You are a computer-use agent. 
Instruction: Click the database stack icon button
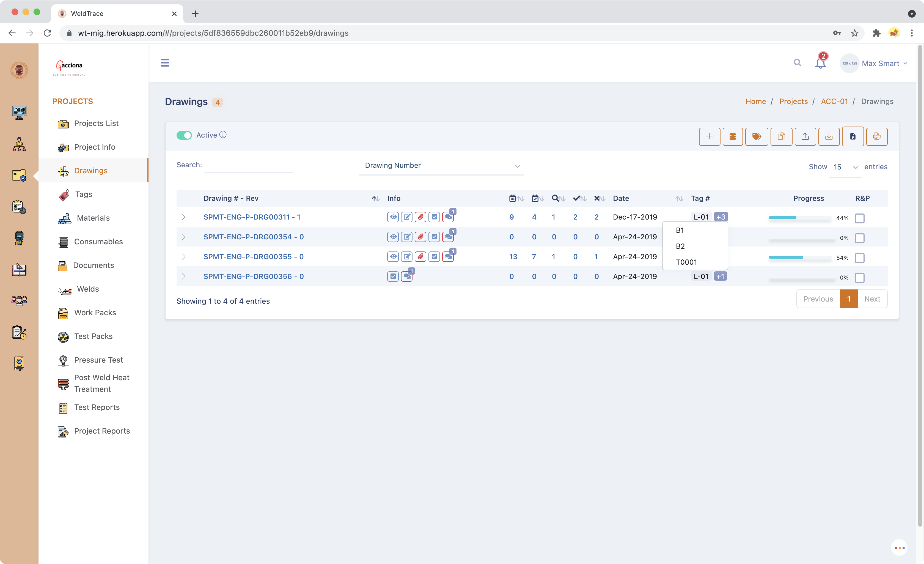click(x=732, y=136)
